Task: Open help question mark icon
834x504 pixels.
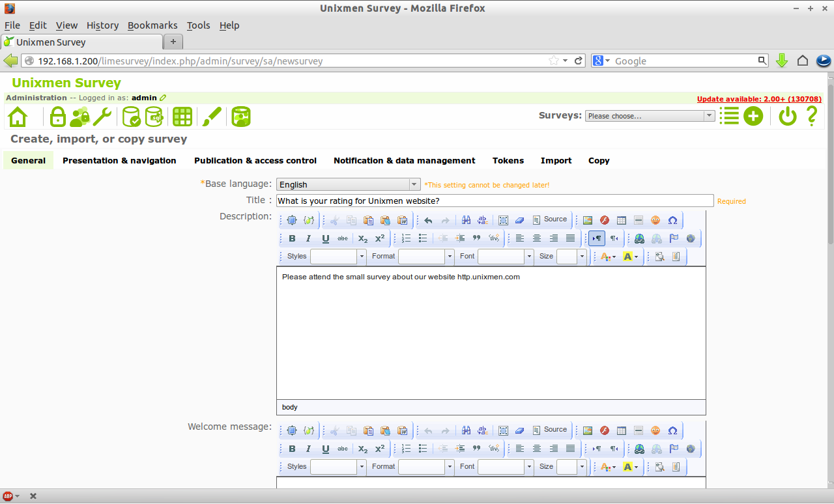Action: pos(811,117)
